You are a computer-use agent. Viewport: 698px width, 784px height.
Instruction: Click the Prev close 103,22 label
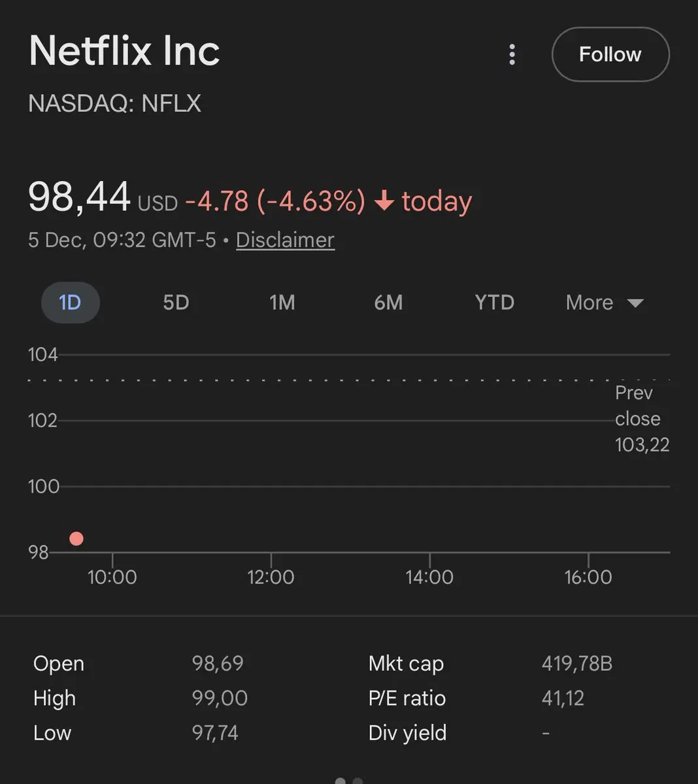[641, 419]
